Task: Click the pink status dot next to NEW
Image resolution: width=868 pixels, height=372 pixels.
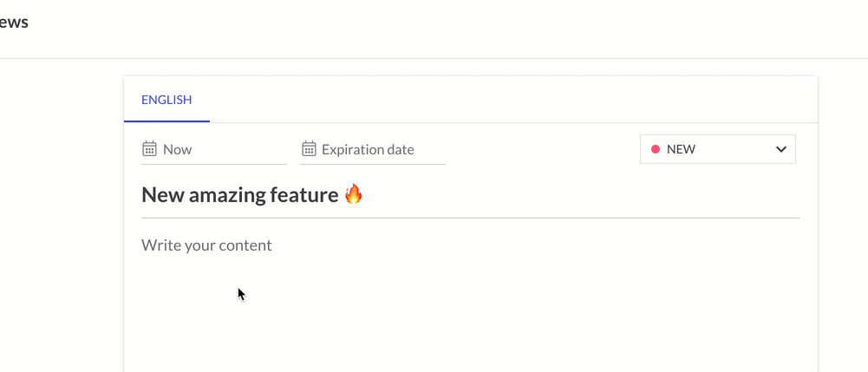Action: [x=656, y=149]
